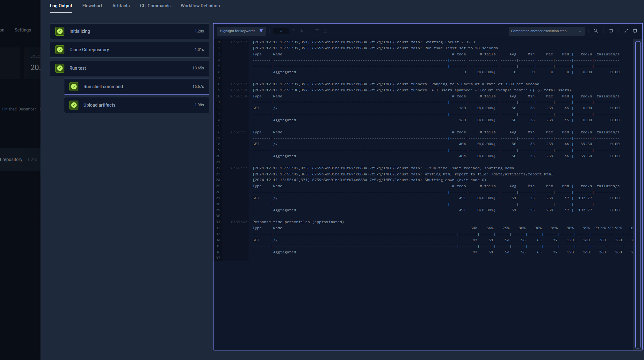
Task: Open the Compare to another execution step dropdown
Action: 546,31
